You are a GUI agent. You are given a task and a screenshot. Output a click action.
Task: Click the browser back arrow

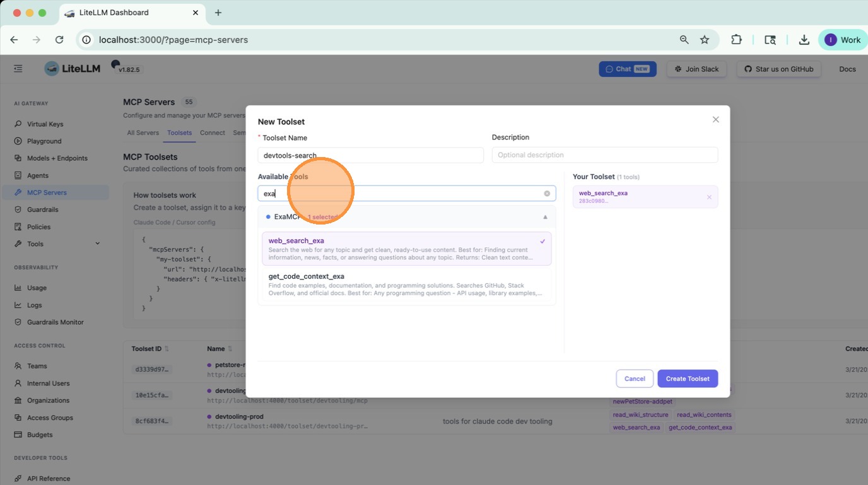14,40
